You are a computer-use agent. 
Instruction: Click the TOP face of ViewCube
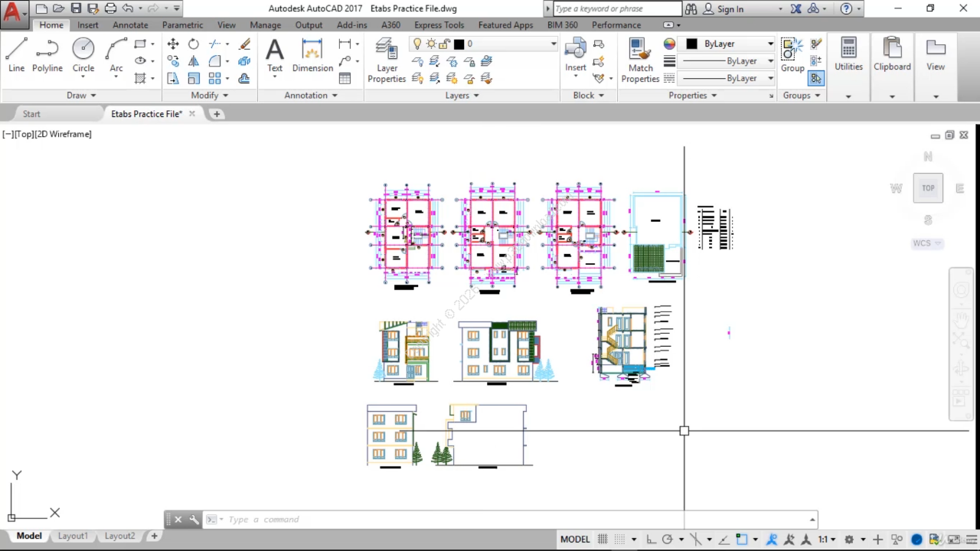tap(928, 187)
